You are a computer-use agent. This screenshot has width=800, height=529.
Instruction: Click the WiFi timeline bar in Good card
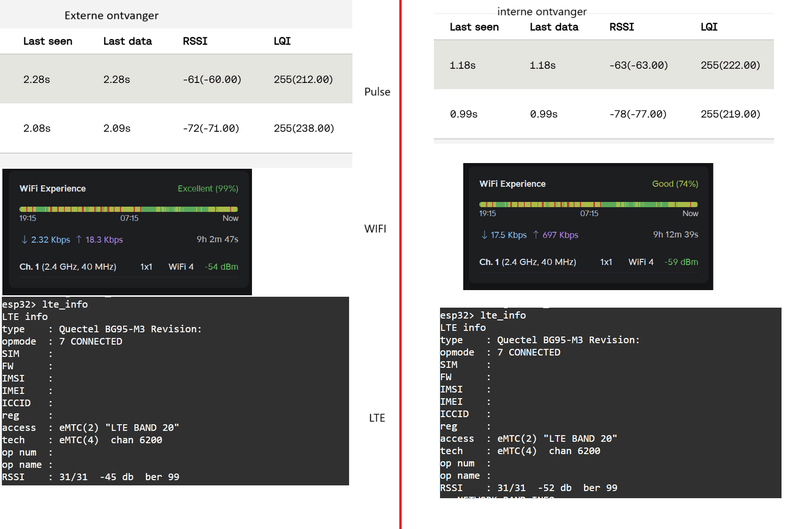click(588, 205)
